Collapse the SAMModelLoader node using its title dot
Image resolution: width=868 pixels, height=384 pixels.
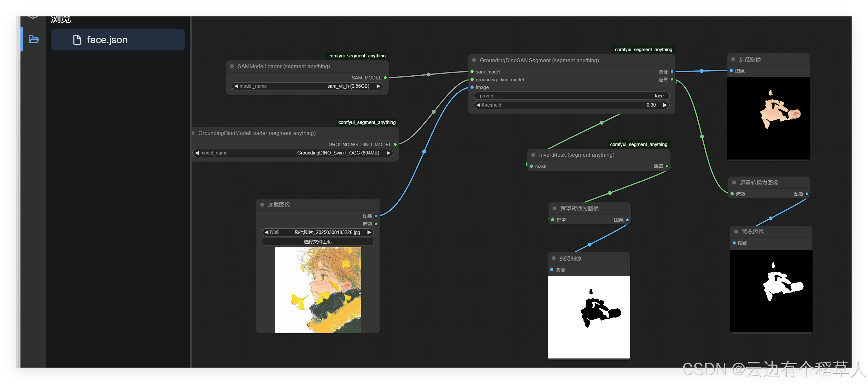(232, 66)
